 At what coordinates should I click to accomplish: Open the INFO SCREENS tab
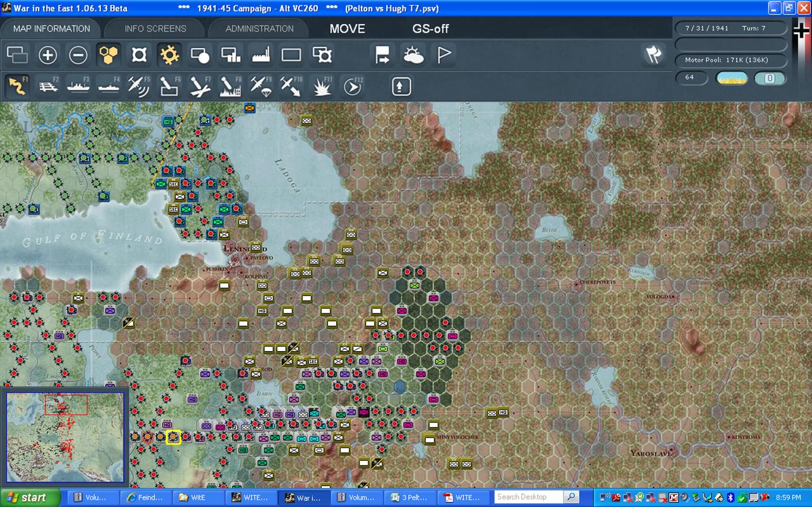point(155,28)
